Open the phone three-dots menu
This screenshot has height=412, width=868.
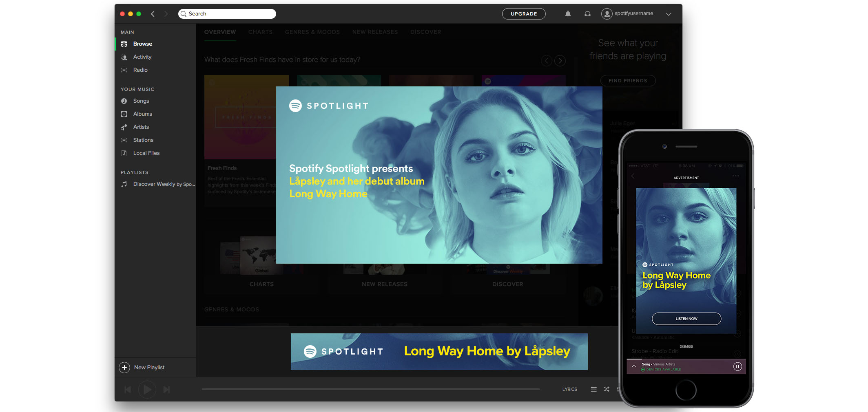pos(735,176)
